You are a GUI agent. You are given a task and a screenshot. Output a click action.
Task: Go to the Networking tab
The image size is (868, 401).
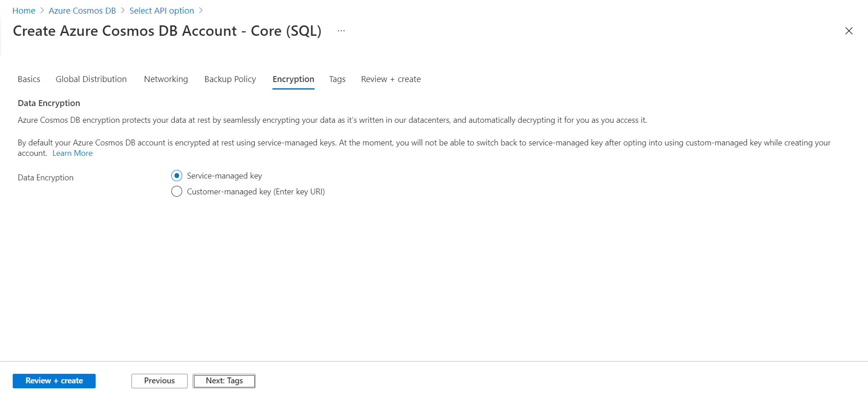166,79
